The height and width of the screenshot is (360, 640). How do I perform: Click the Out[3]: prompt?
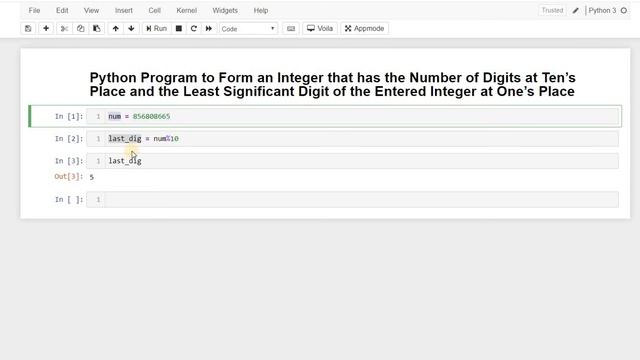69,177
